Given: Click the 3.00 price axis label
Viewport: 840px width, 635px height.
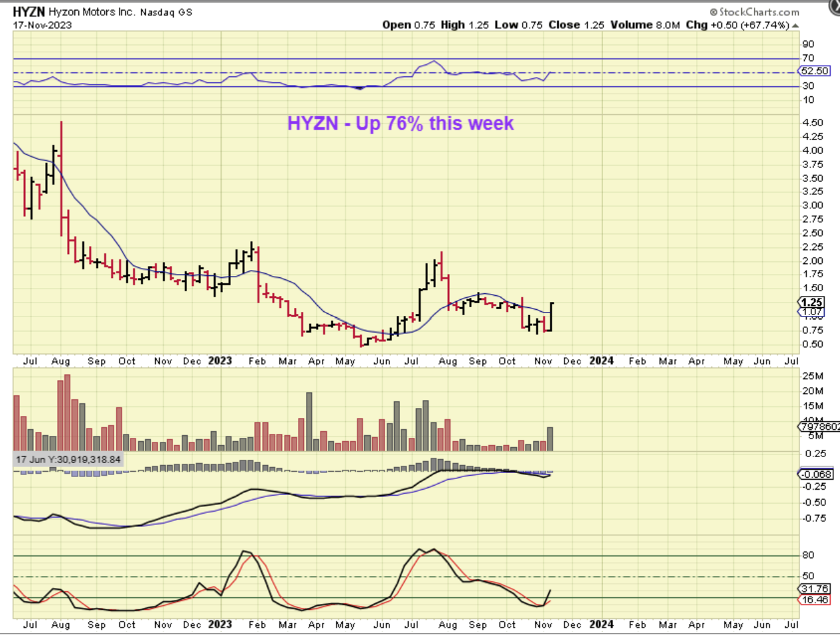Looking at the screenshot, I should pos(812,206).
